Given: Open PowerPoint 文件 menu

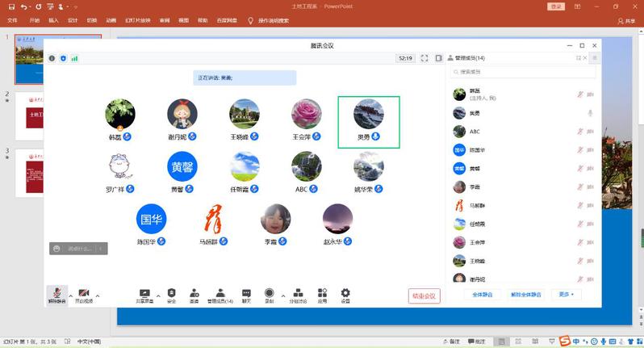Looking at the screenshot, I should (12, 20).
